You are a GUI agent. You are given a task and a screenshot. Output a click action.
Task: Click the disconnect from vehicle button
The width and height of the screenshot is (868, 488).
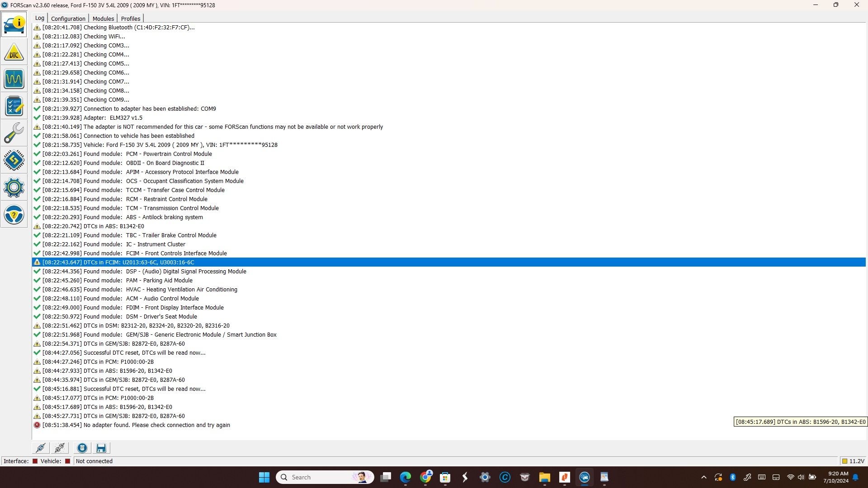[x=60, y=448]
